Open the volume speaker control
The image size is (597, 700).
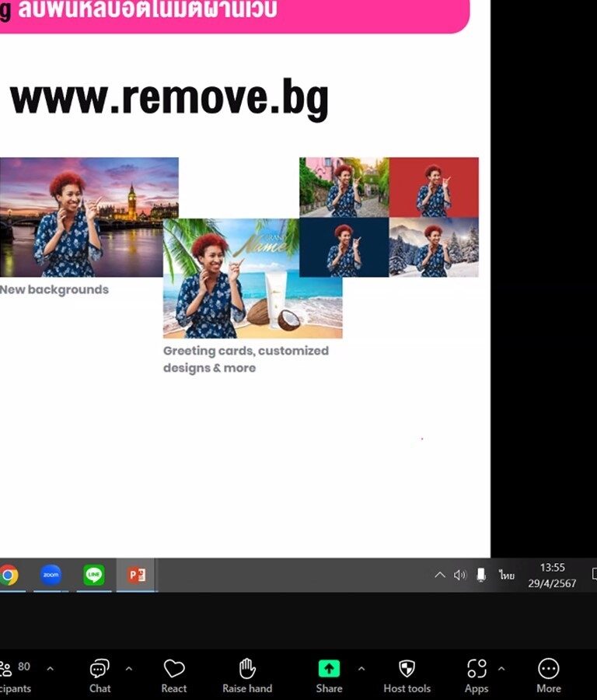click(460, 575)
